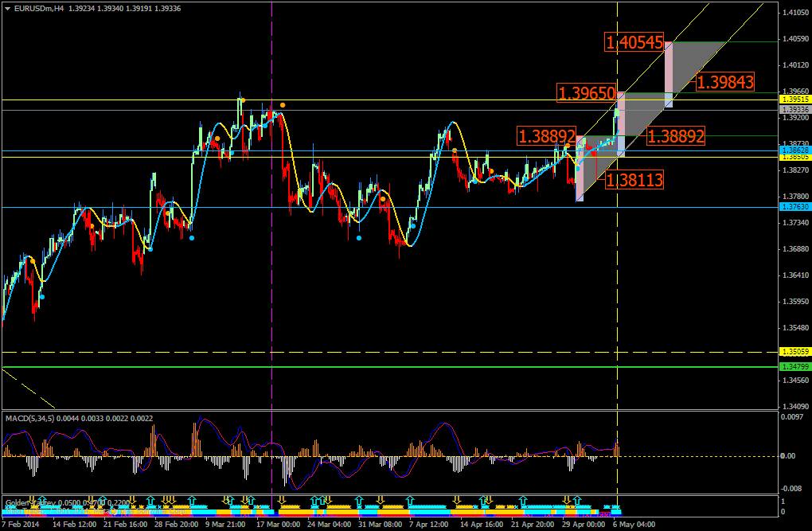This screenshot has width=812, height=531.
Task: Click the 1.40590 axis price value
Action: [796, 39]
